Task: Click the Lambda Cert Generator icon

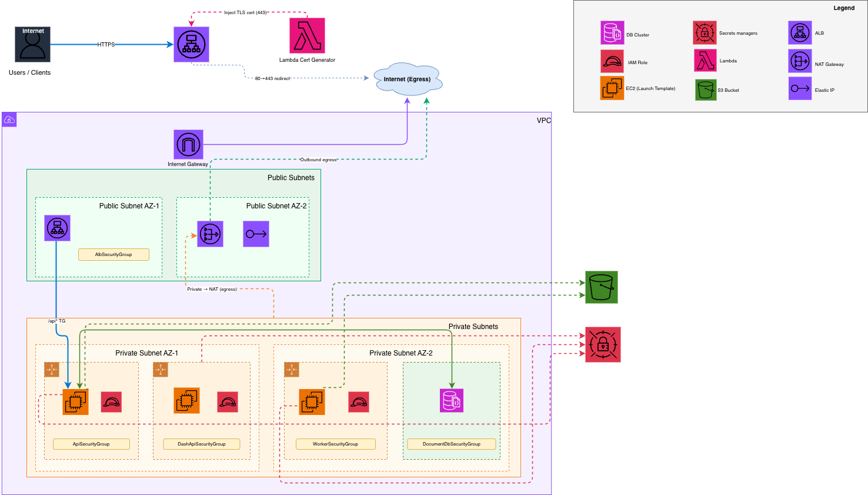Action: [307, 35]
